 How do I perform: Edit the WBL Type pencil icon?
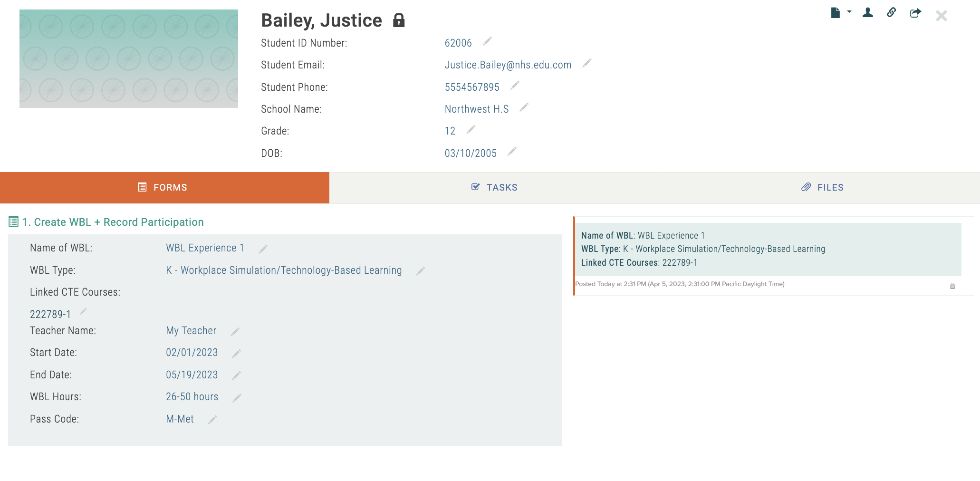click(420, 271)
